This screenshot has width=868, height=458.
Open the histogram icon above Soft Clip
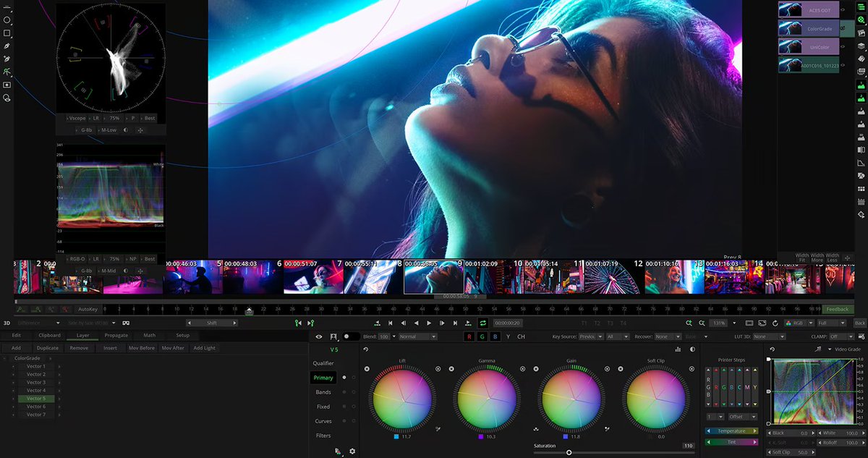[x=678, y=349]
